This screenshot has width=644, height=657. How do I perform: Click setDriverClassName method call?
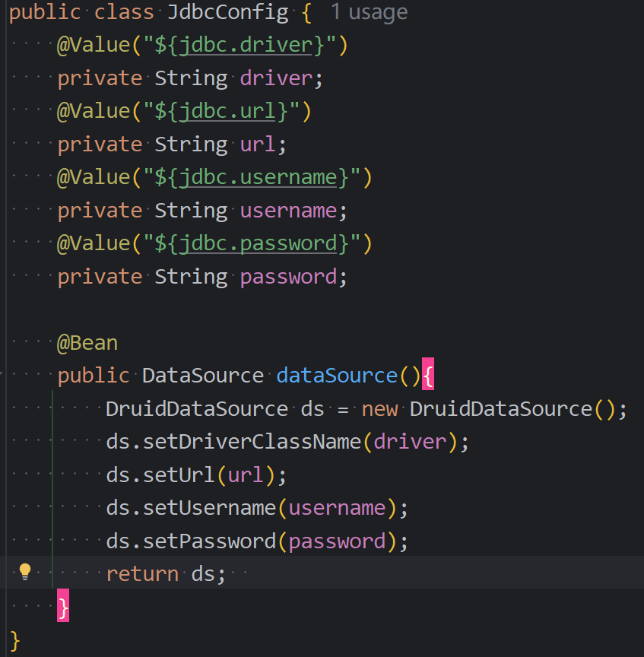click(252, 442)
